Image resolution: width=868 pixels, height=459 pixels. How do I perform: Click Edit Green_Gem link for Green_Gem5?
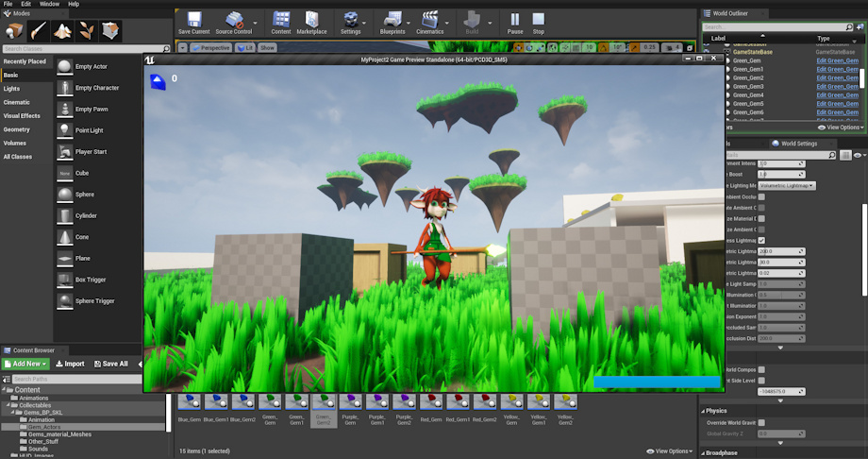pos(838,104)
